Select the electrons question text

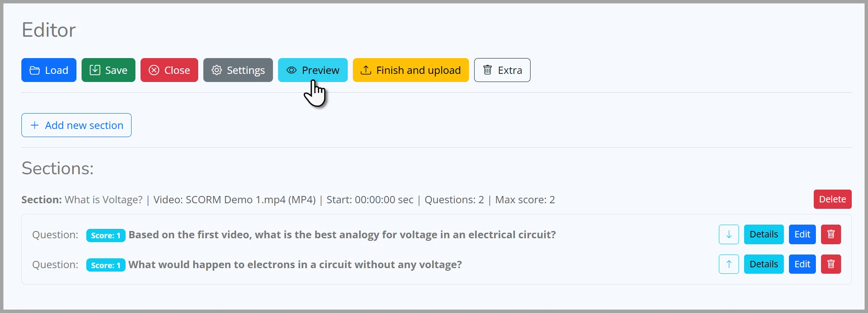(x=295, y=265)
